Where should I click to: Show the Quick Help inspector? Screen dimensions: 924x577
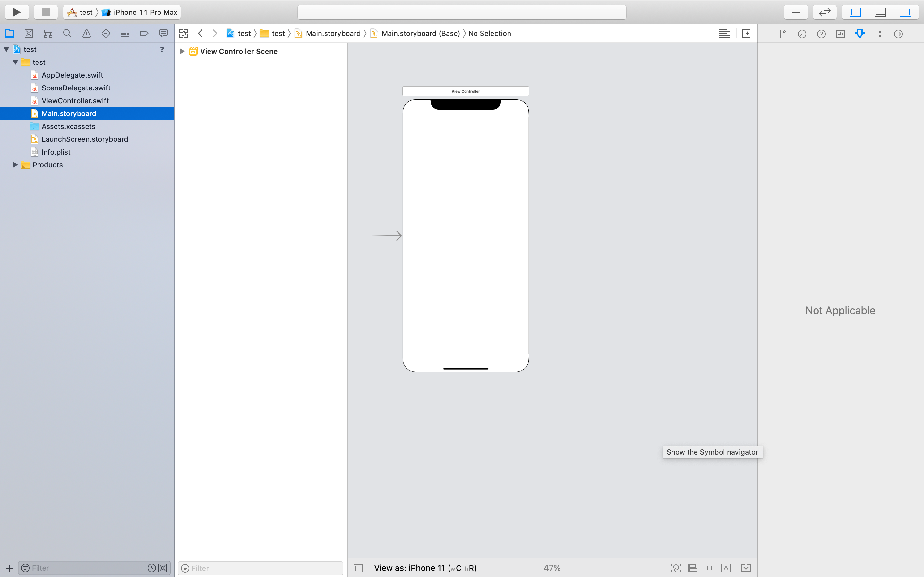coord(821,34)
